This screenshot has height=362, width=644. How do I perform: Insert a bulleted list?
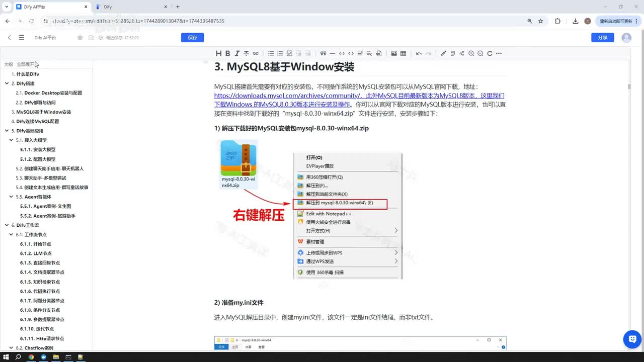coord(271,53)
